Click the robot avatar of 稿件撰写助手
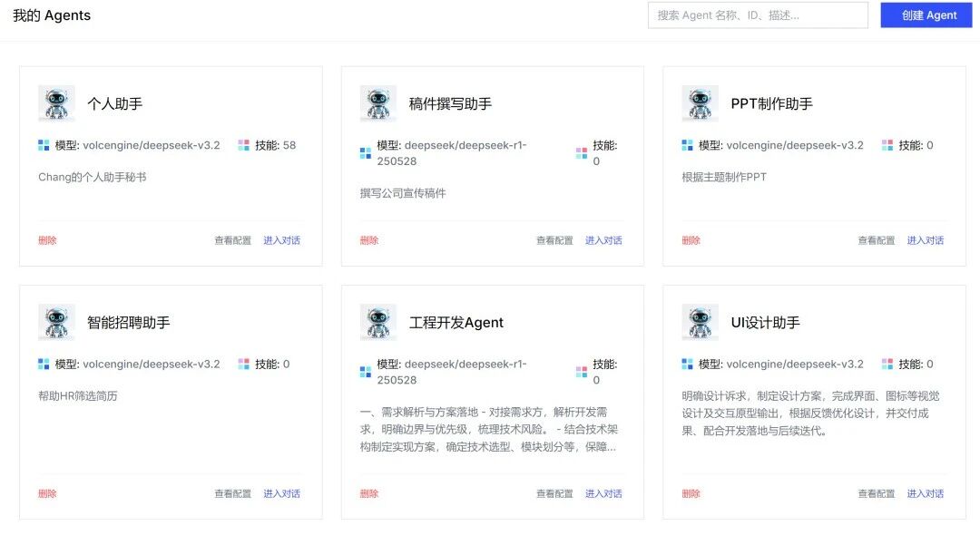The image size is (980, 535). point(377,103)
